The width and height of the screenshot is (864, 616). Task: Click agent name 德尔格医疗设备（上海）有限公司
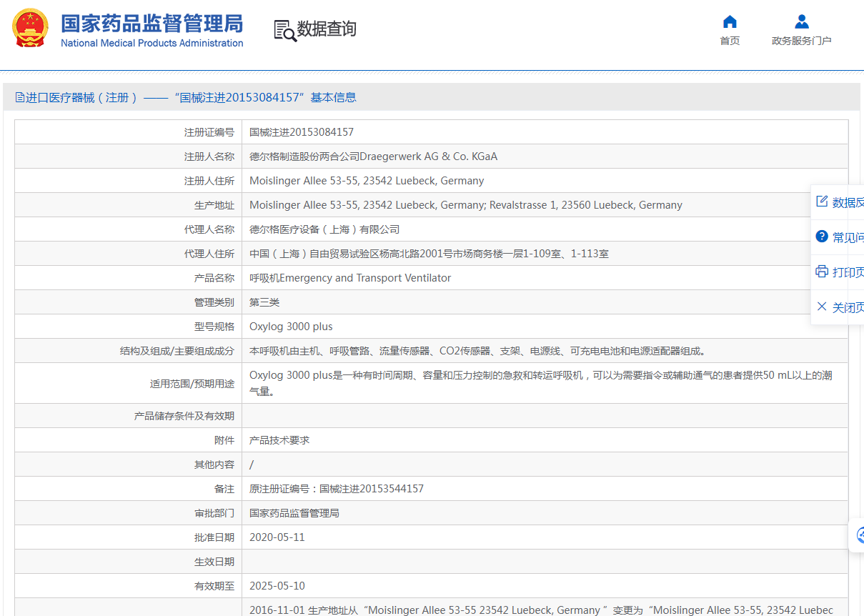324,229
